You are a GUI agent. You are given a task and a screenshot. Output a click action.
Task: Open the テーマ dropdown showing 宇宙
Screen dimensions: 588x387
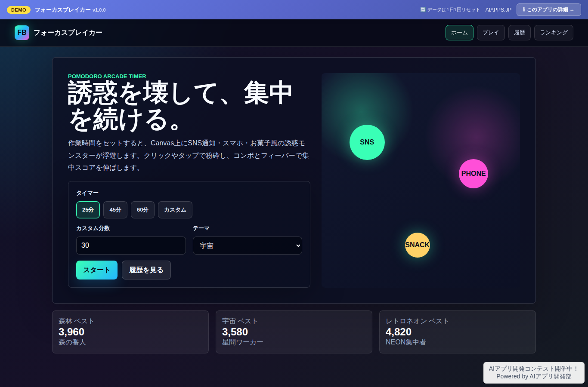coord(248,246)
